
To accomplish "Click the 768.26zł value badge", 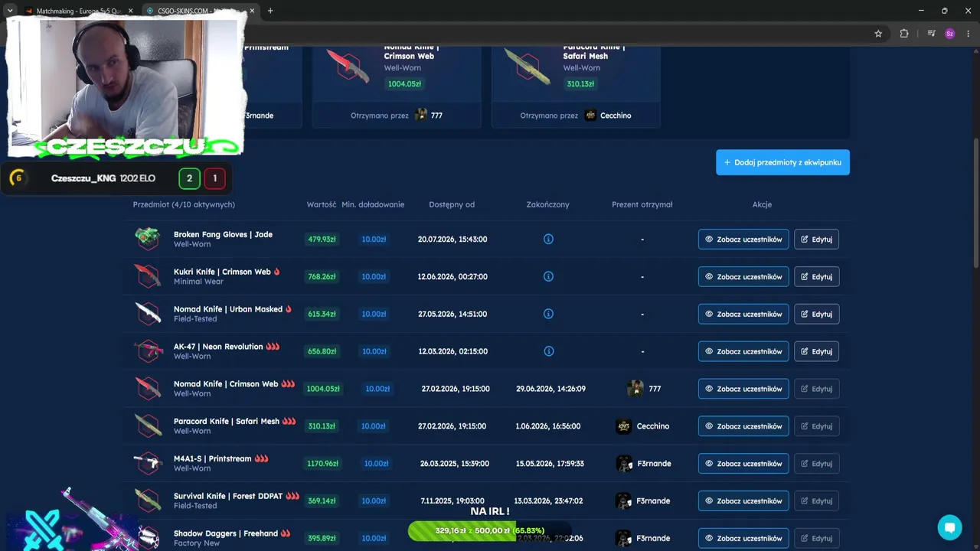I will tap(322, 277).
